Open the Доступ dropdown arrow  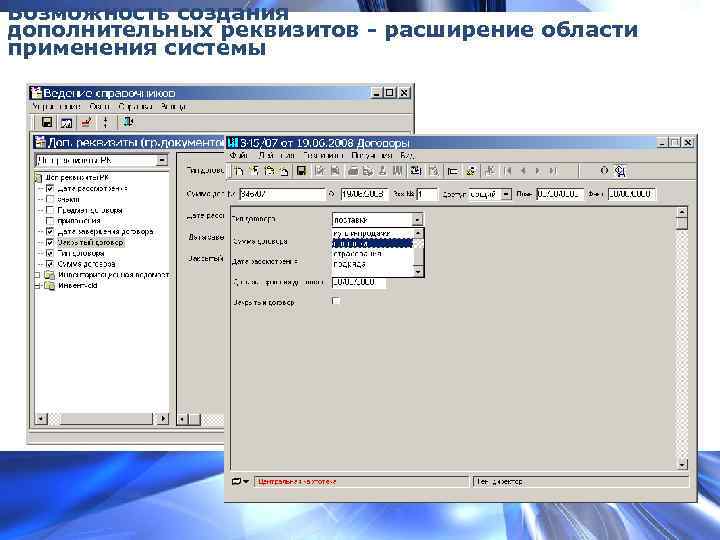tap(506, 194)
